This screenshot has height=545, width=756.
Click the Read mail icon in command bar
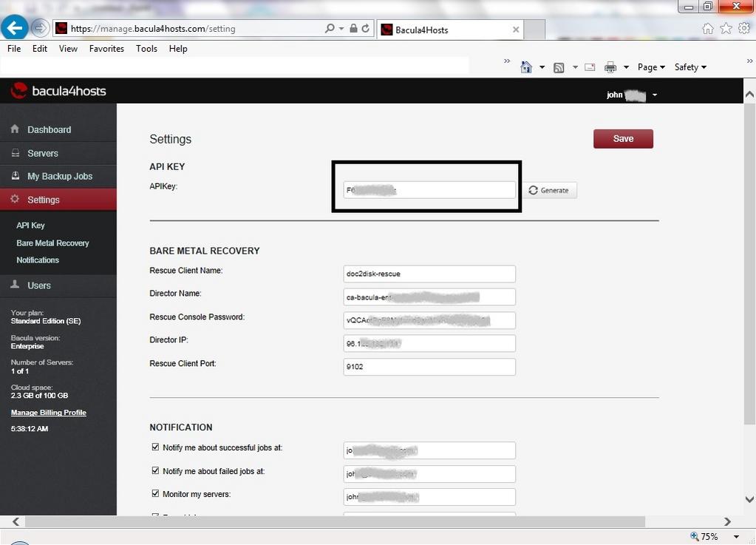[x=590, y=67]
